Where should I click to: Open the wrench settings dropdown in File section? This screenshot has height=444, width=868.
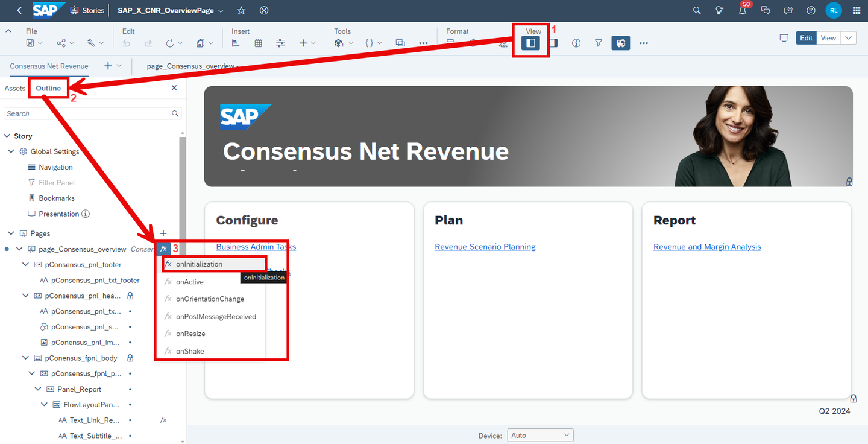pyautogui.click(x=95, y=43)
